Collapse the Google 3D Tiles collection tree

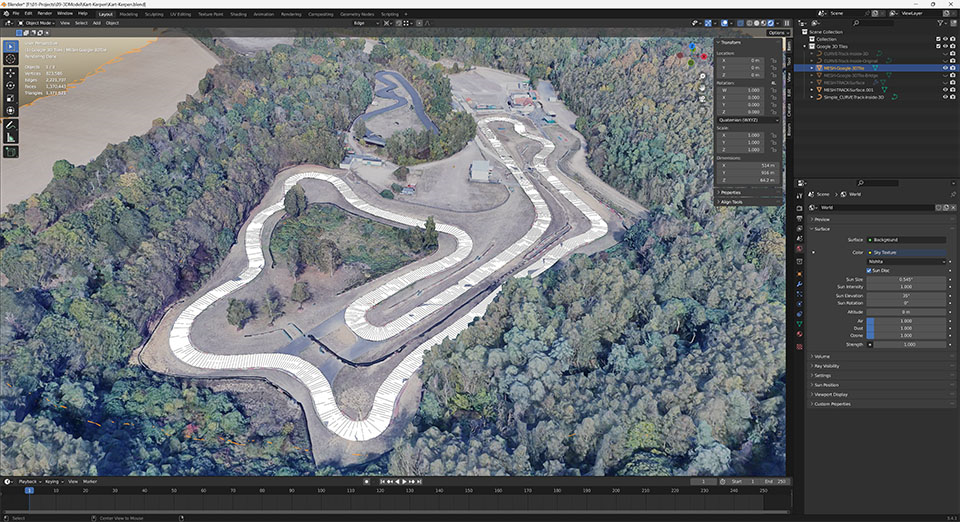pos(806,47)
